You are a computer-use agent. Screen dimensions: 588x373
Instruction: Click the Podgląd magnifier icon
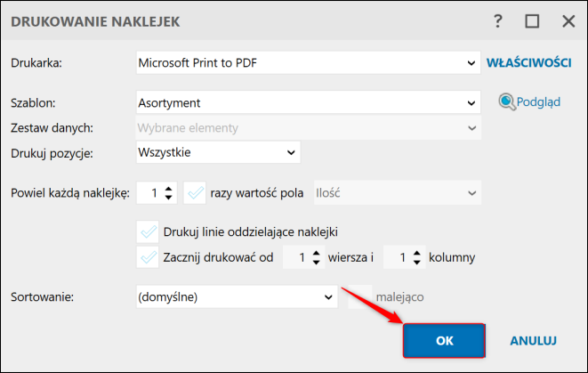coord(507,101)
